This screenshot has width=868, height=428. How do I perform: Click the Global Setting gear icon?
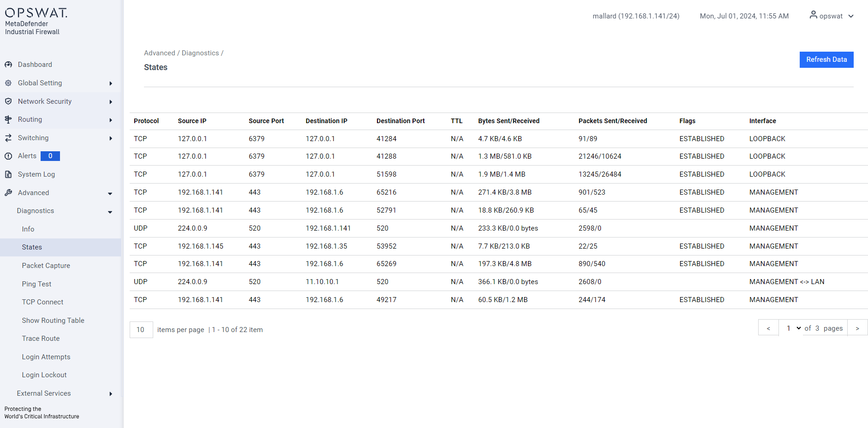point(8,83)
